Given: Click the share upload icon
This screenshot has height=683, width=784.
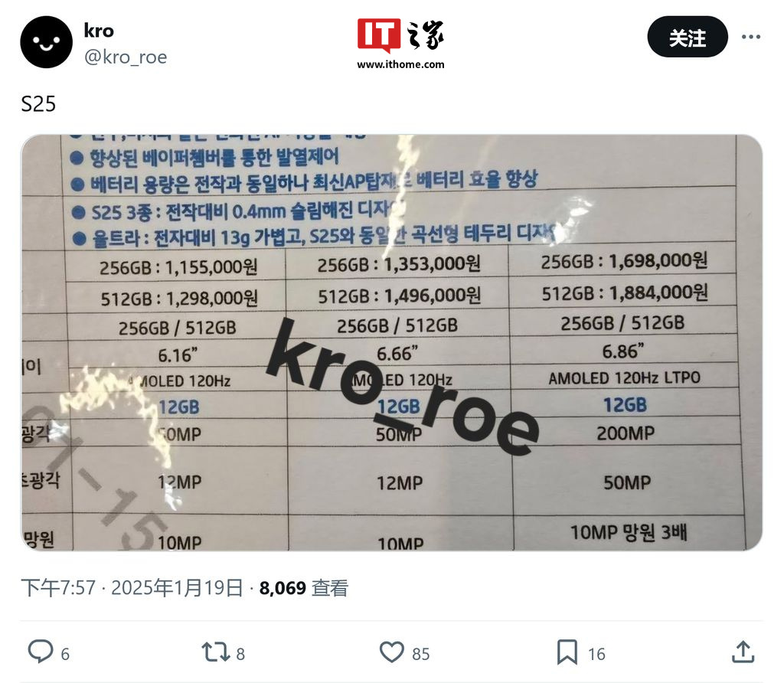Looking at the screenshot, I should (x=743, y=652).
